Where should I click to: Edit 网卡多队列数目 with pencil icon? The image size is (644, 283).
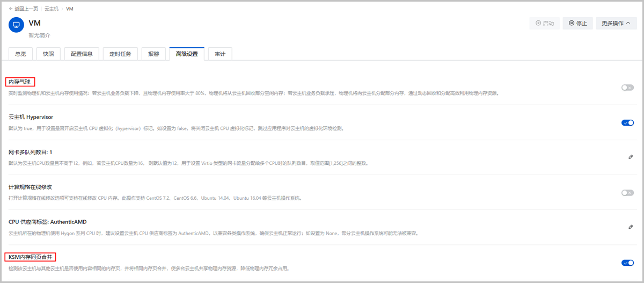(x=631, y=157)
